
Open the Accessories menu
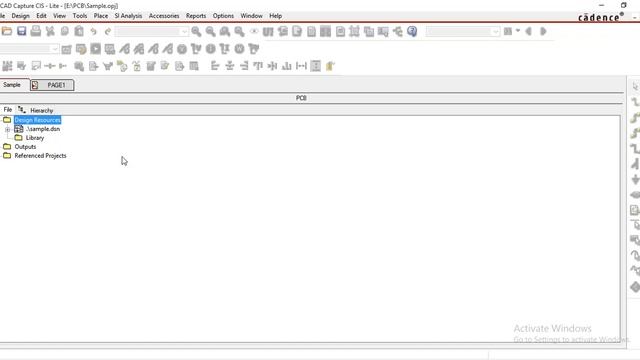click(x=164, y=16)
